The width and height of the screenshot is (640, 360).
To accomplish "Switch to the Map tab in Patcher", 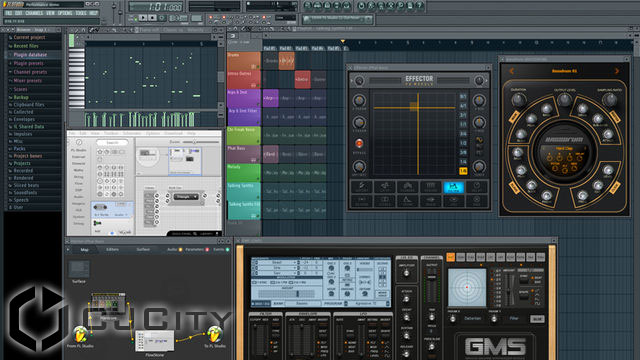I will (x=84, y=249).
